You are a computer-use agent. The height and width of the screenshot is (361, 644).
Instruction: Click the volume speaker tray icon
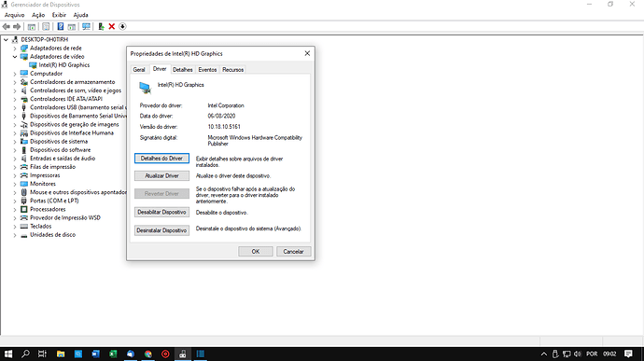coord(578,354)
